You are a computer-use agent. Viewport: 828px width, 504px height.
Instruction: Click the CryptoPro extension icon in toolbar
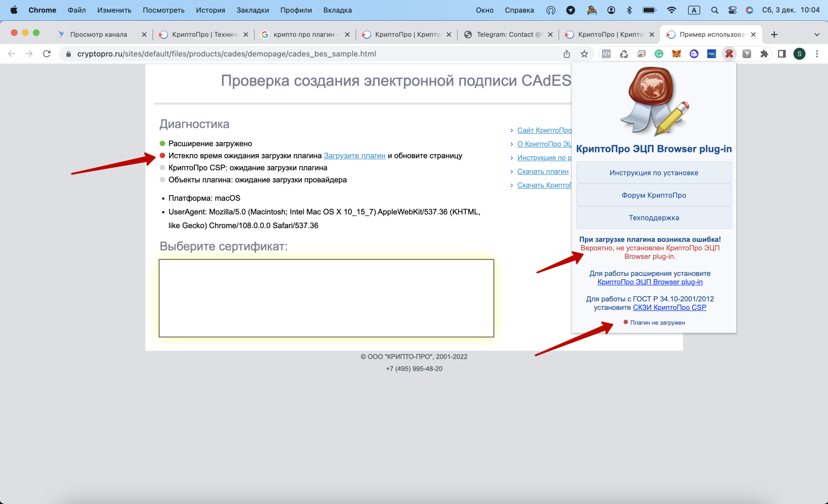click(729, 54)
